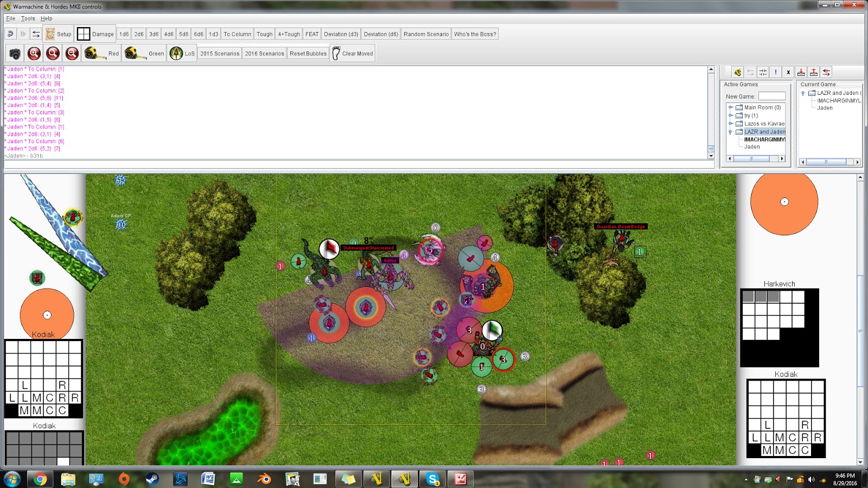Open the 2016 Scenarios button
Viewport: 868px width, 488px height.
click(x=264, y=53)
